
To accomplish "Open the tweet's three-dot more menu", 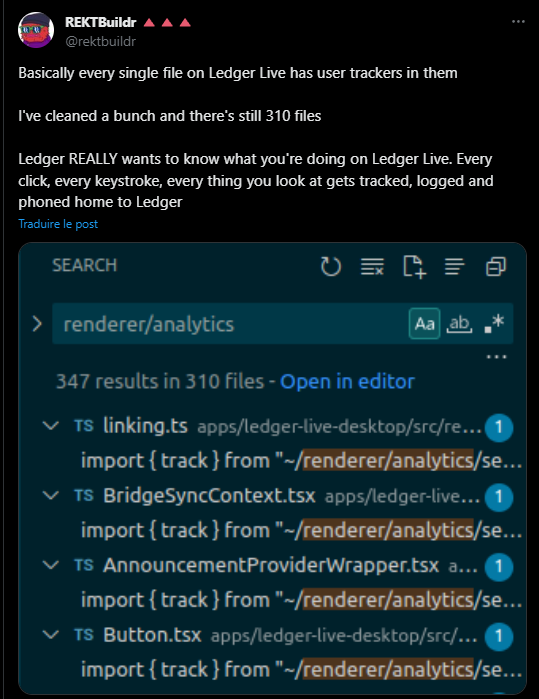I will click(x=518, y=21).
